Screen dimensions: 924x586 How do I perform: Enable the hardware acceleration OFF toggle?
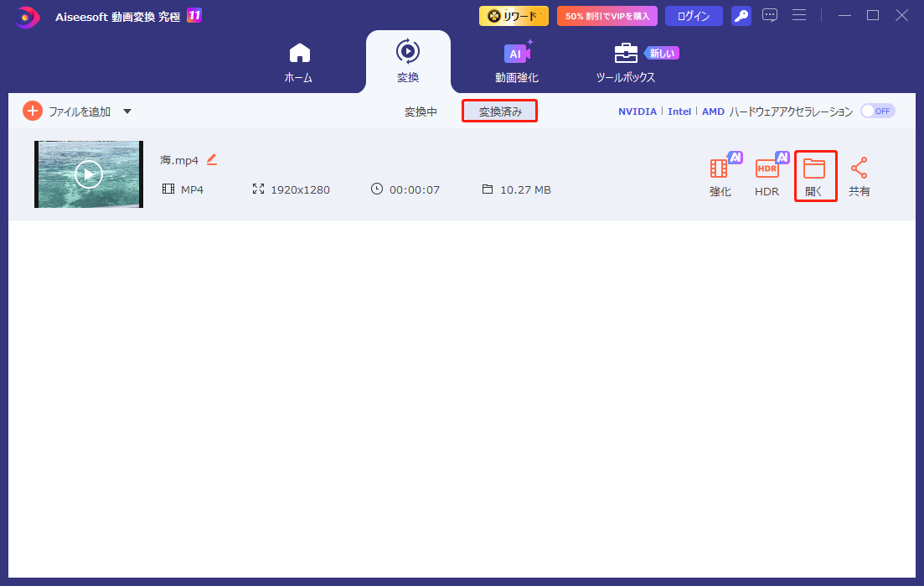(x=877, y=110)
